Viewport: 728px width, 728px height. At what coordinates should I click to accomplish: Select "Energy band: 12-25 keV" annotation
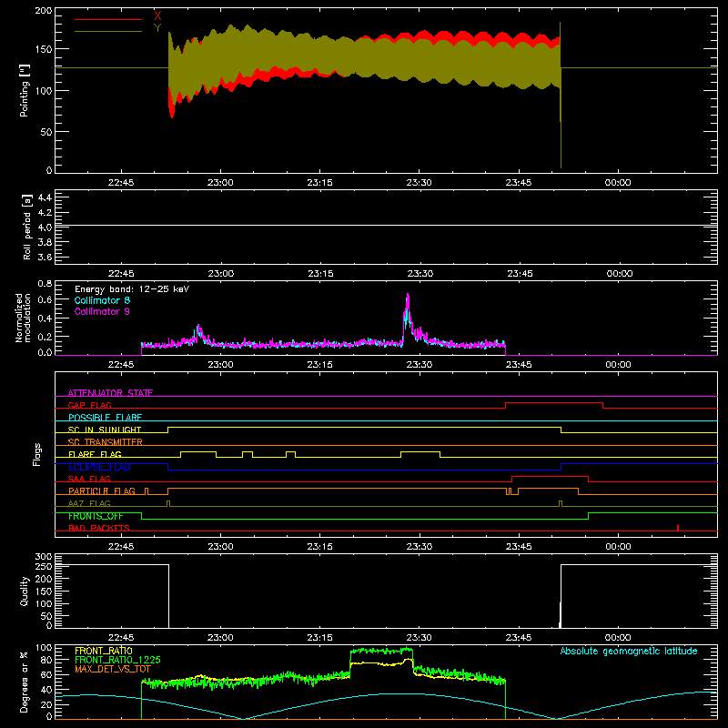132,288
